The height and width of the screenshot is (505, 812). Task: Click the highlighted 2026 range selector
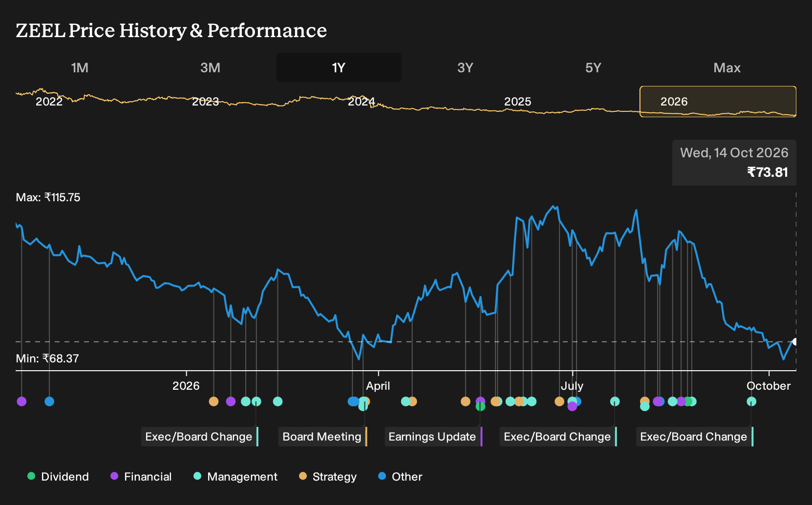718,102
